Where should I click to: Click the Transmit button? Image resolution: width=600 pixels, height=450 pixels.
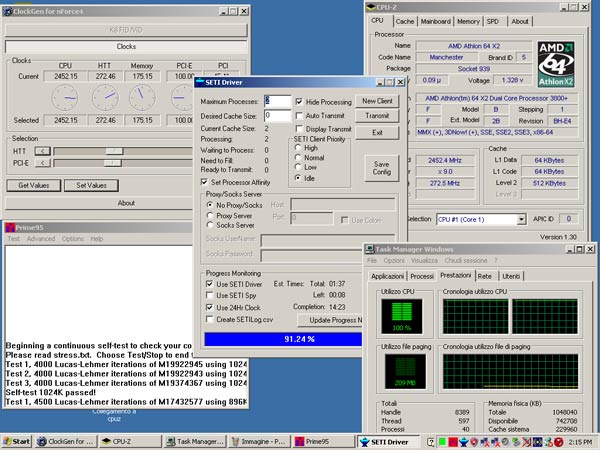tap(377, 116)
